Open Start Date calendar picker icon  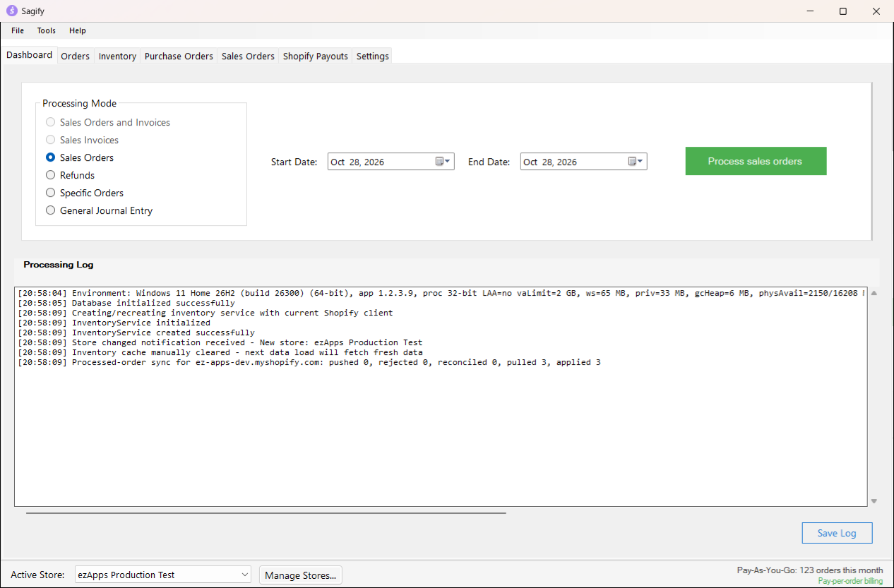(443, 162)
